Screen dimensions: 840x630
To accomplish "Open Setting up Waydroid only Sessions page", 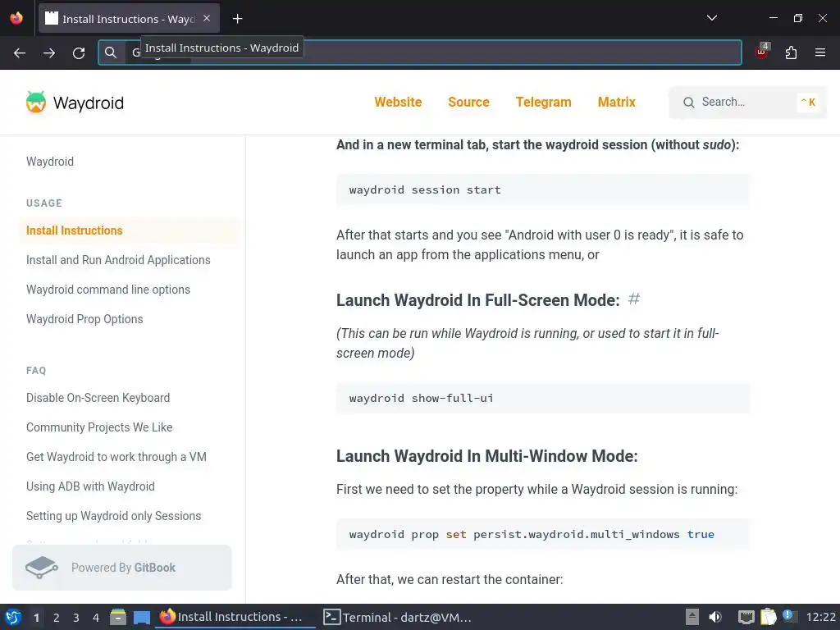I will [x=113, y=515].
